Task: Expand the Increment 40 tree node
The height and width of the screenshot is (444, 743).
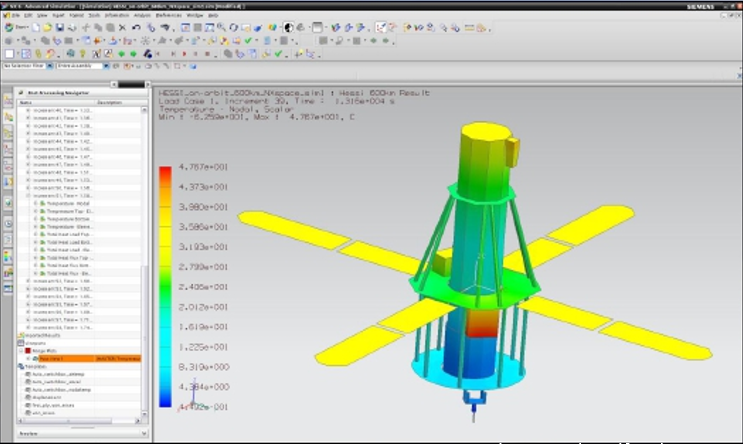Action: (x=28, y=110)
